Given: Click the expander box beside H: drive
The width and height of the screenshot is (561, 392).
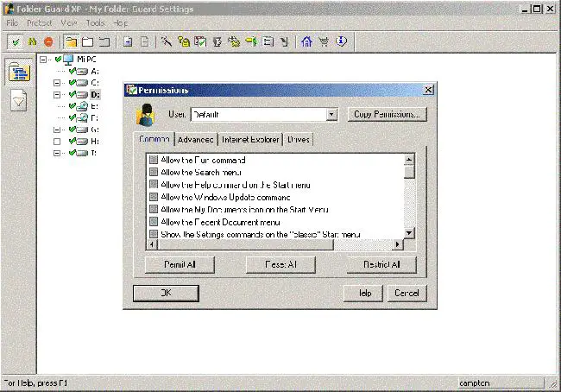Looking at the screenshot, I should (x=56, y=142).
